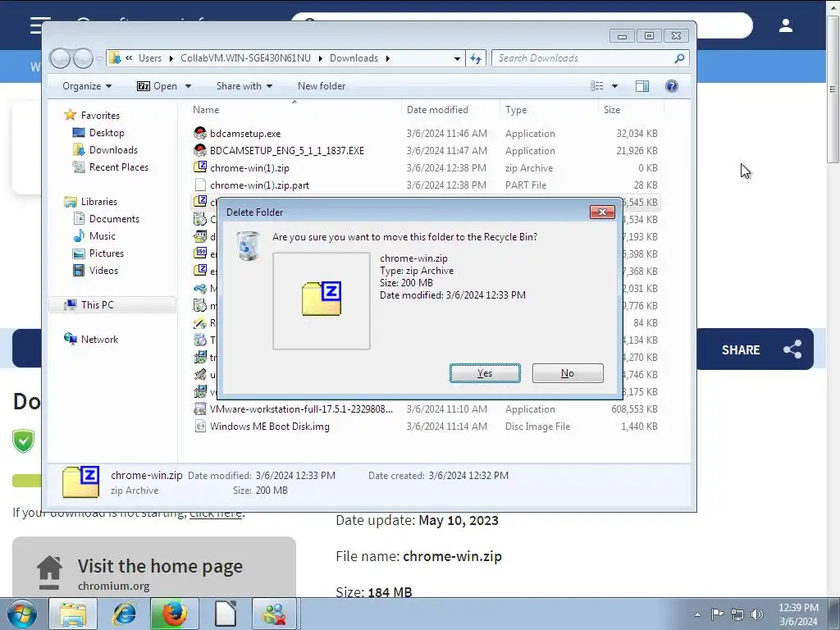Click the bdcamsetup.exe file icon

click(200, 134)
